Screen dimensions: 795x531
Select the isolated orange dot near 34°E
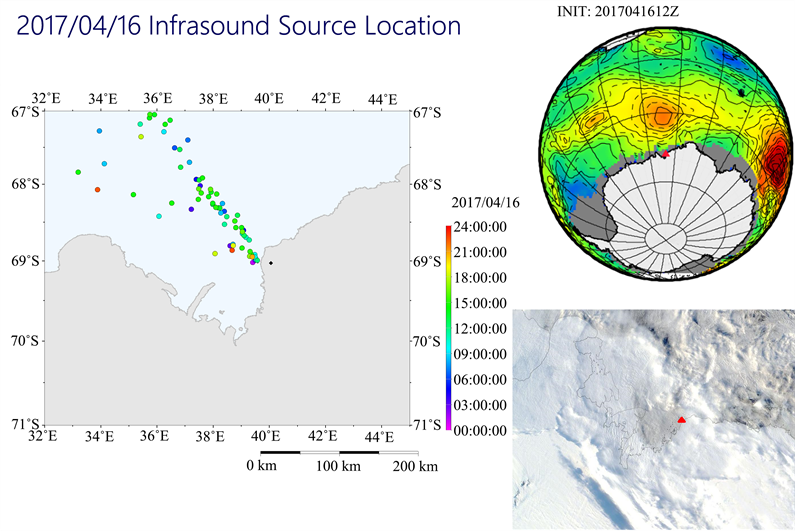(97, 189)
